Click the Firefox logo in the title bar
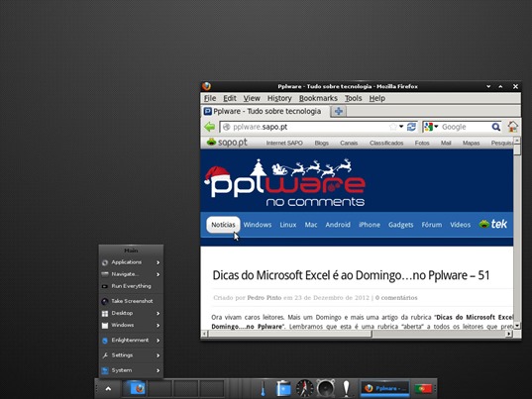 206,86
